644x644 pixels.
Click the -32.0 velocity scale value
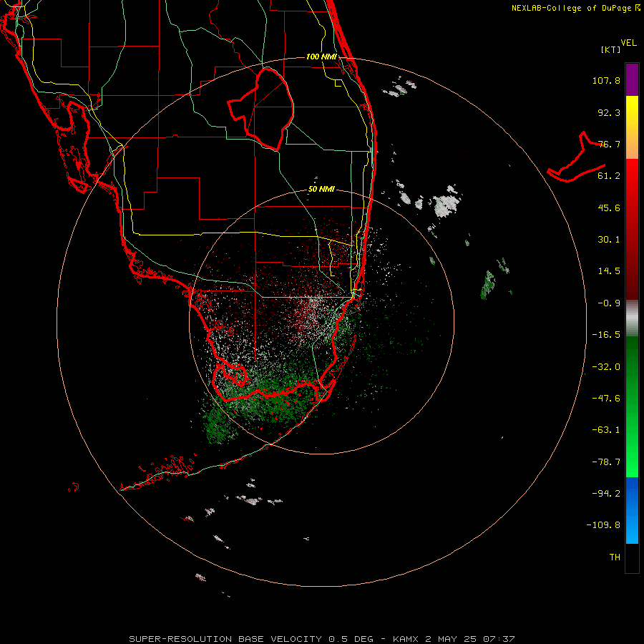pos(606,367)
